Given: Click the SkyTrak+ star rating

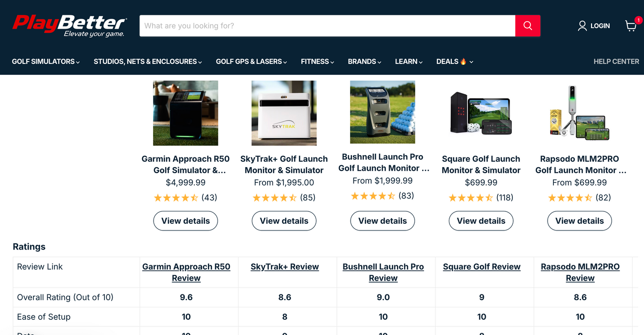Looking at the screenshot, I should pos(274,198).
